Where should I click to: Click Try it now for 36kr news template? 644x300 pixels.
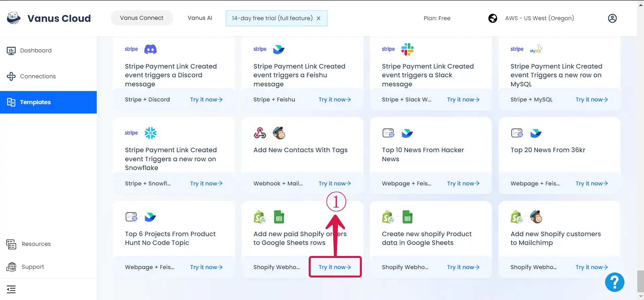pyautogui.click(x=592, y=183)
